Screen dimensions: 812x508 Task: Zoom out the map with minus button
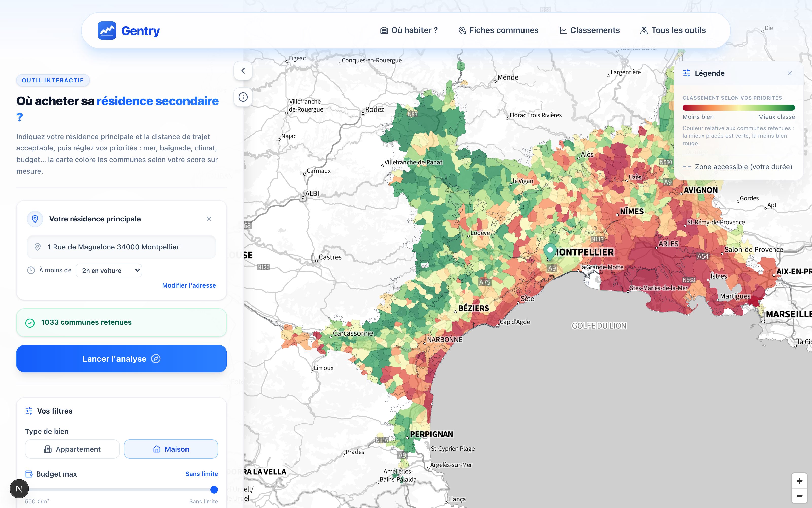click(x=799, y=496)
